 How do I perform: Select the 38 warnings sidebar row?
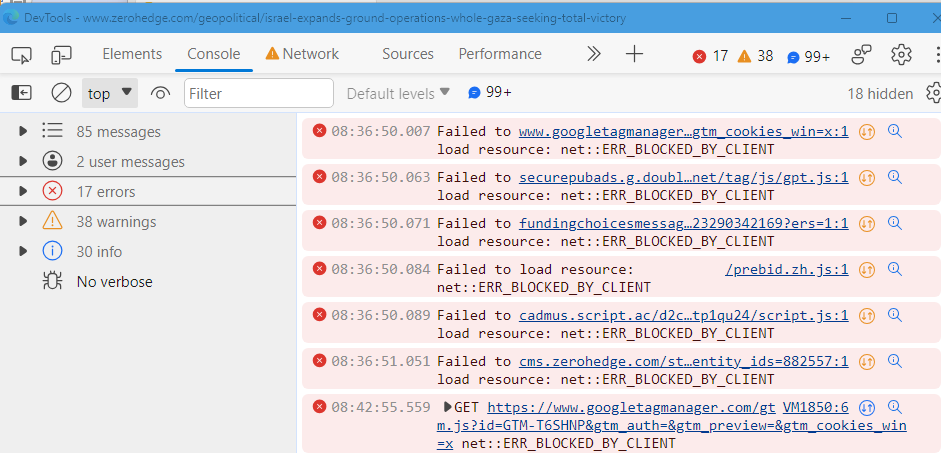148,221
